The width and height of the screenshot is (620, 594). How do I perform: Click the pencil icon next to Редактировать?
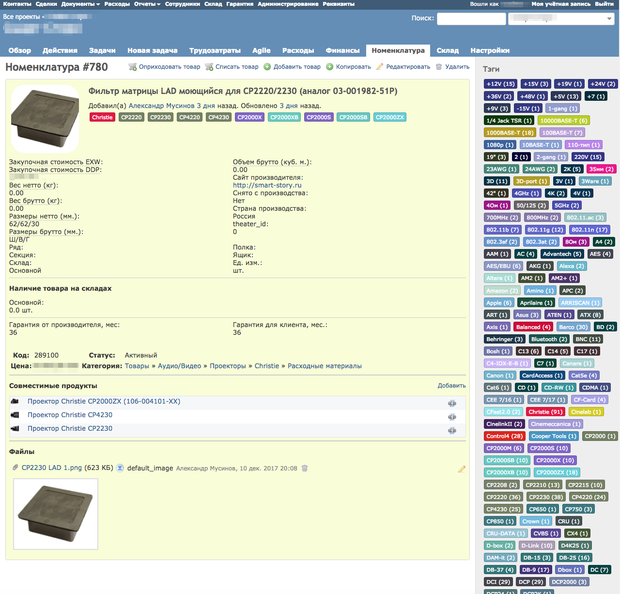[x=380, y=67]
